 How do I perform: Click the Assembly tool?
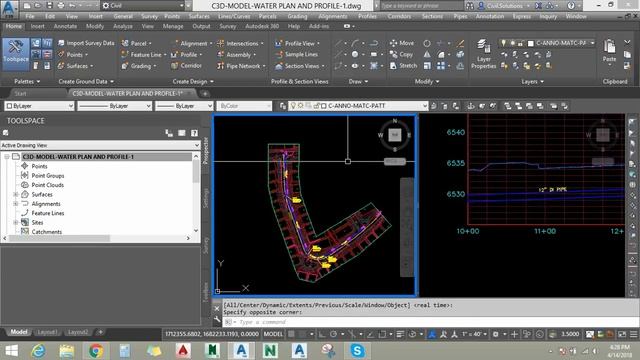[x=237, y=54]
